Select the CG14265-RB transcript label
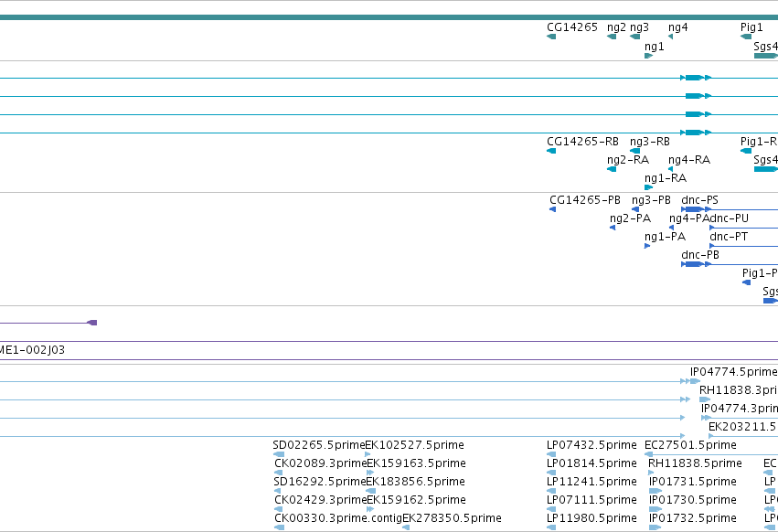 point(582,142)
